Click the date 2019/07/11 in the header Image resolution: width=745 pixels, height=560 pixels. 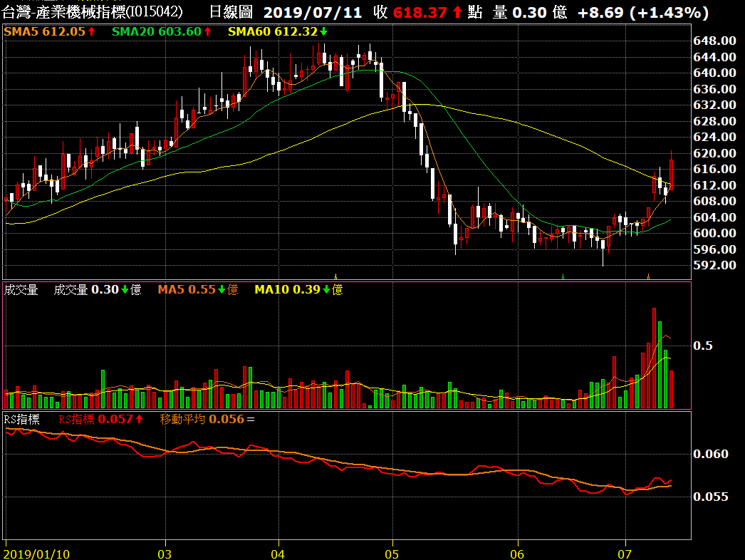tap(313, 12)
